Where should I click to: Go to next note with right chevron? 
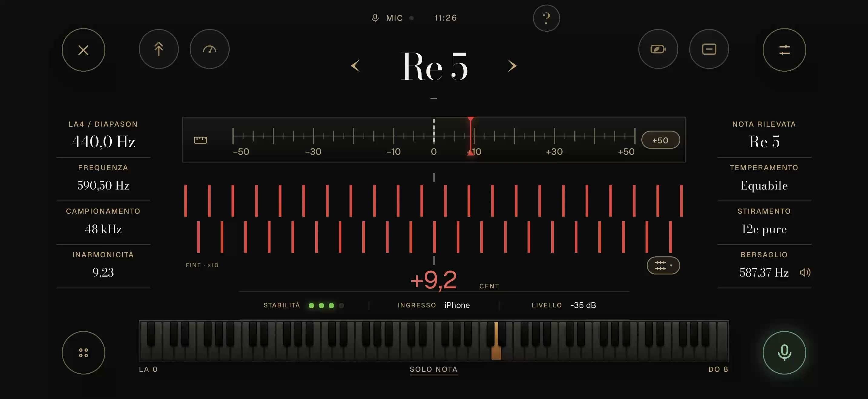coord(512,66)
